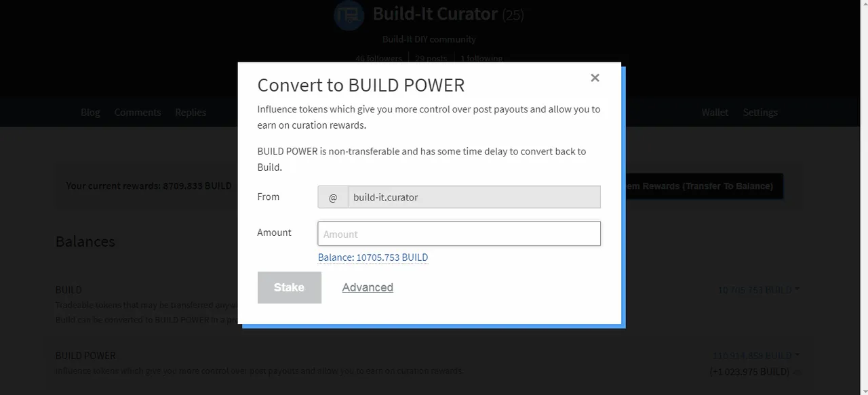The height and width of the screenshot is (395, 868).
Task: Click the BUILD POWER row label
Action: tap(85, 356)
